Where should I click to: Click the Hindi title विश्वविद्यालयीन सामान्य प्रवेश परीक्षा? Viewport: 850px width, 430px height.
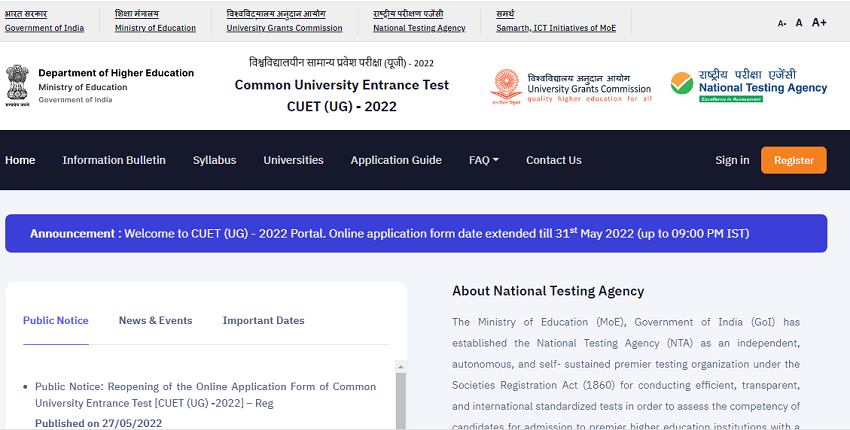click(x=342, y=63)
